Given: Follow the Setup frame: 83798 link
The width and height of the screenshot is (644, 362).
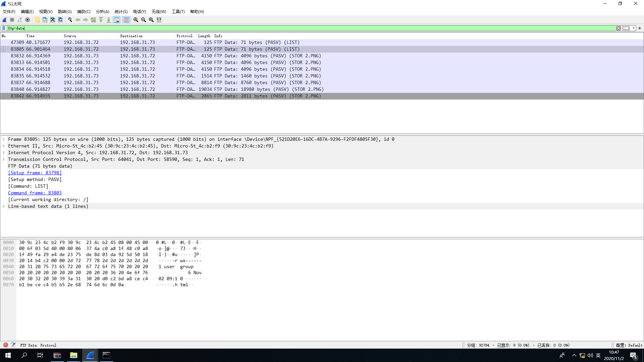Looking at the screenshot, I should pos(35,173).
